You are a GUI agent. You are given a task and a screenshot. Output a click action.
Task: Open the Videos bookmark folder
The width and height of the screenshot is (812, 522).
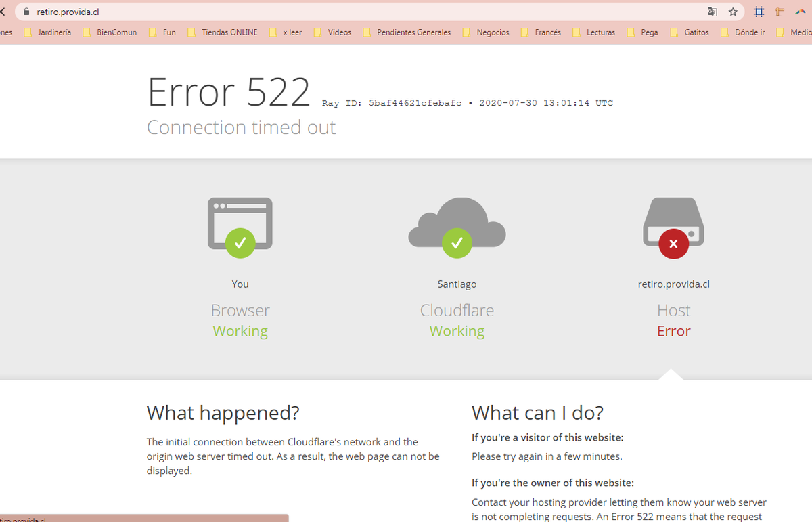tap(332, 32)
